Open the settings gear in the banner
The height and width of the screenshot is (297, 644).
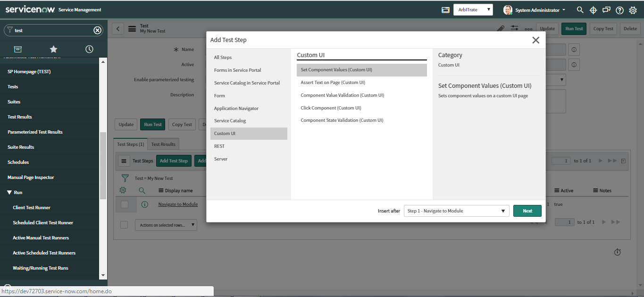click(633, 10)
